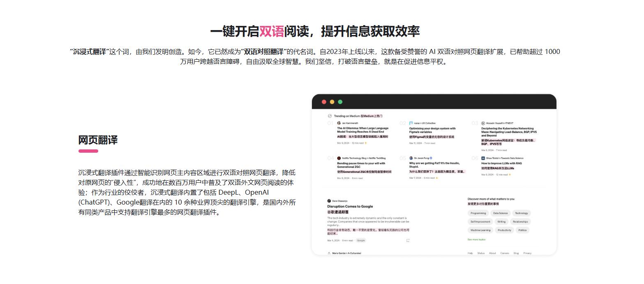Open Disruption Comes to Google headline
The height and width of the screenshot is (284, 644).
pos(350,207)
